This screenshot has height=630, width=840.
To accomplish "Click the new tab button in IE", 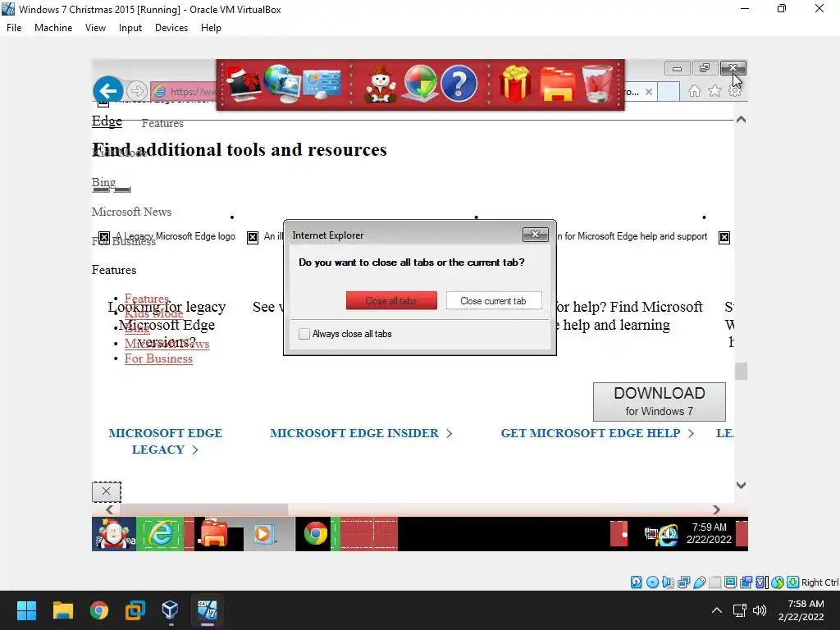I will click(x=669, y=91).
